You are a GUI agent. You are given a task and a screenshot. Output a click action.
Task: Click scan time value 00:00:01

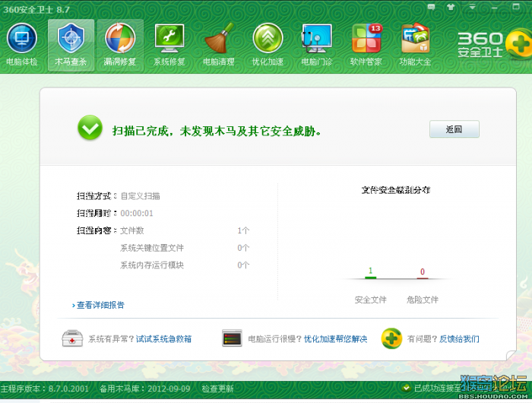(137, 213)
